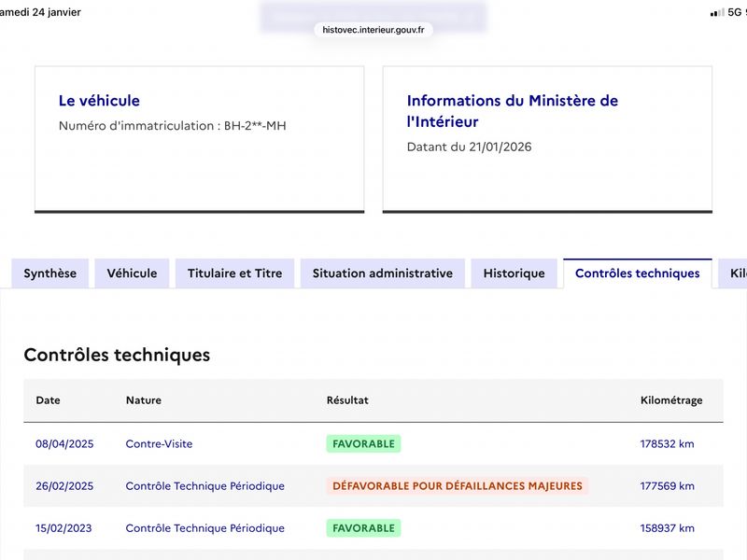Click the FAVORABLE badge for 15/02/2023
747x560 pixels.
pyautogui.click(x=363, y=528)
